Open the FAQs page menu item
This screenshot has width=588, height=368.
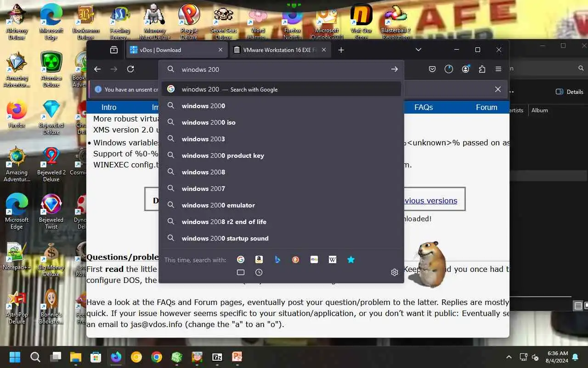point(424,107)
